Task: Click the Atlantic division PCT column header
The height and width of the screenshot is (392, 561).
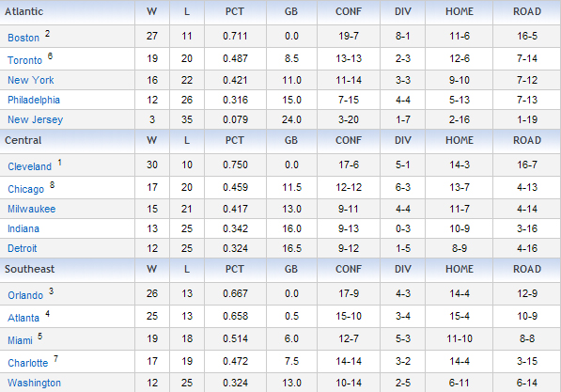Action: coord(235,11)
